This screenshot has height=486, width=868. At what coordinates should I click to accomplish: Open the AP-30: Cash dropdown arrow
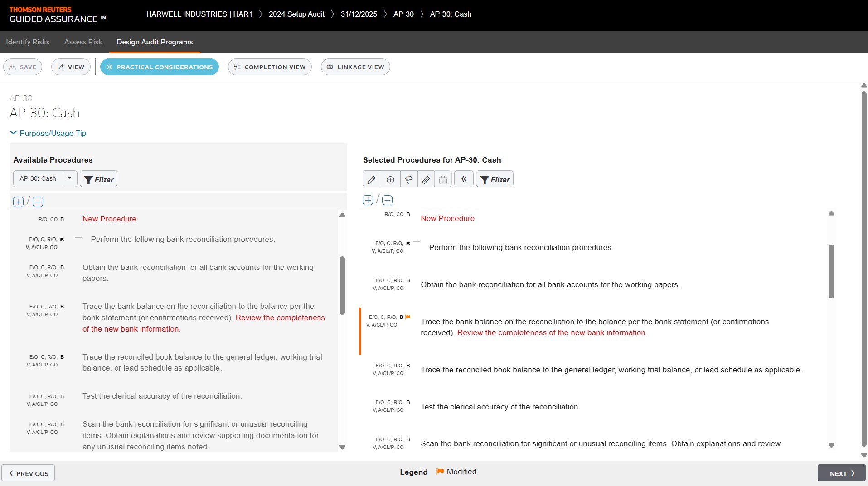(69, 178)
